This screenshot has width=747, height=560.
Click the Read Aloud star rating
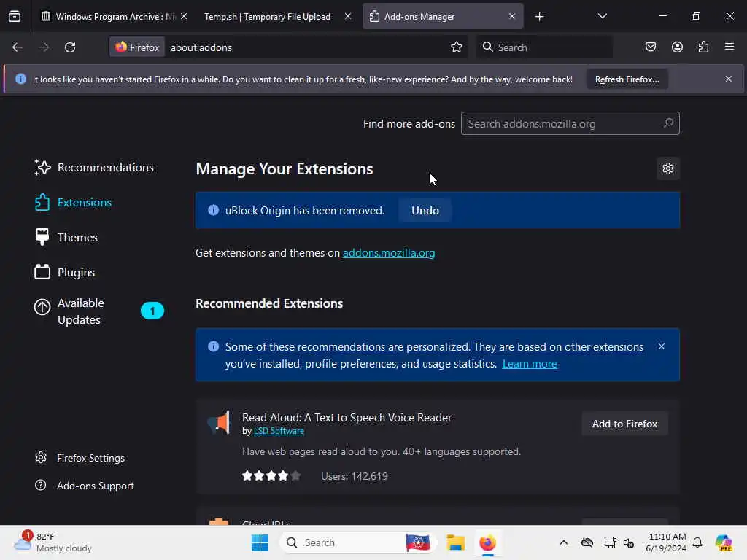[x=271, y=475]
